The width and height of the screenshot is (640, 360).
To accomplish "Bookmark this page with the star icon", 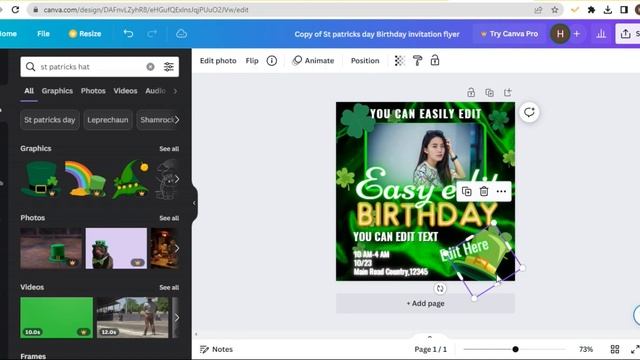I will [555, 10].
